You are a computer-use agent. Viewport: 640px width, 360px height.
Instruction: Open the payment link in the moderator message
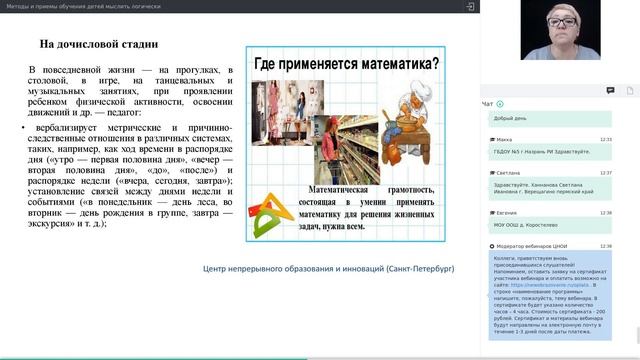(550, 285)
